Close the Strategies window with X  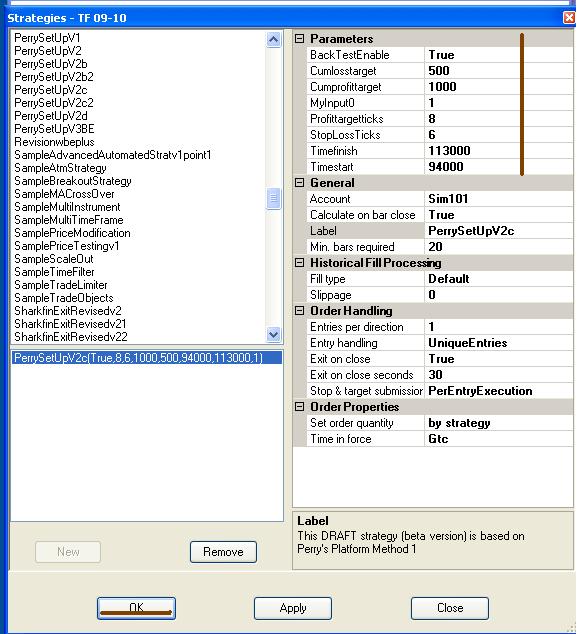(x=569, y=18)
